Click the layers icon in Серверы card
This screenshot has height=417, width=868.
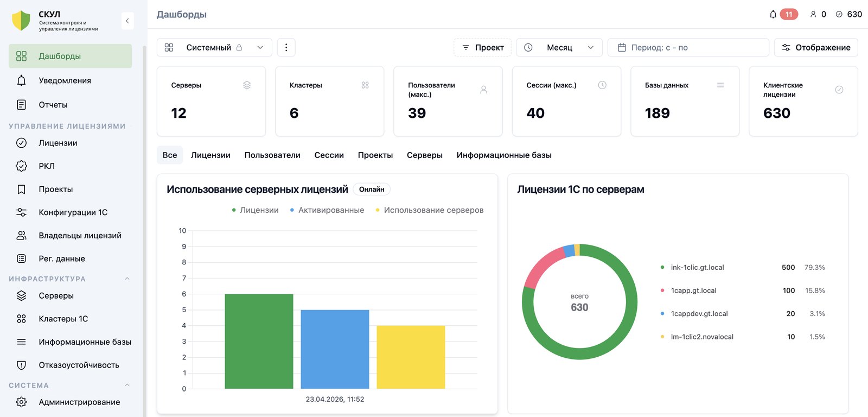(x=247, y=85)
